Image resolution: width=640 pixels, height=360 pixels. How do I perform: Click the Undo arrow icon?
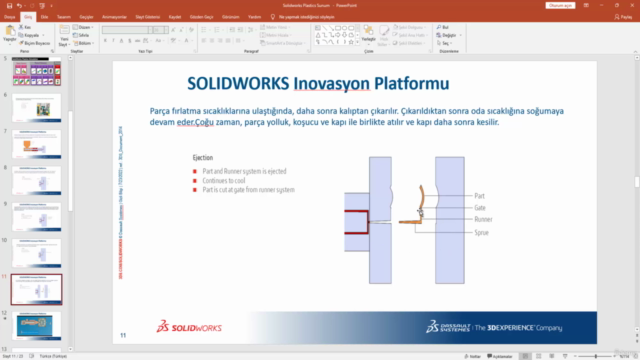19,6
